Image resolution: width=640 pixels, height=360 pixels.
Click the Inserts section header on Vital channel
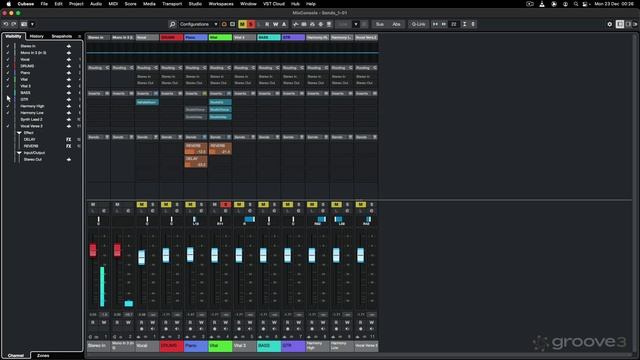[x=220, y=93]
